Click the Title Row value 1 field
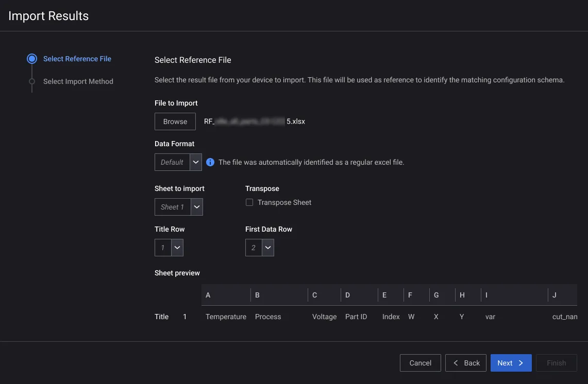Screen dimensions: 588x384 [x=163, y=248]
